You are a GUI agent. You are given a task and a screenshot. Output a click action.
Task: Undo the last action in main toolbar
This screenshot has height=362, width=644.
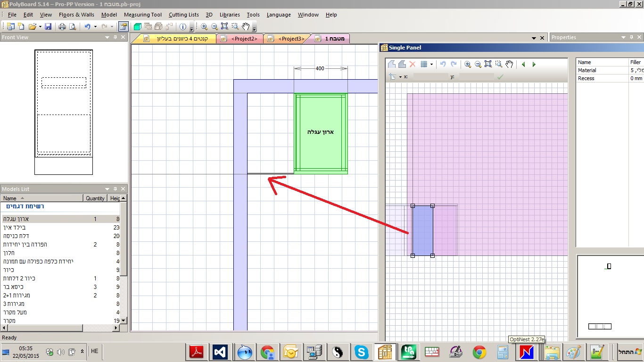(x=87, y=27)
